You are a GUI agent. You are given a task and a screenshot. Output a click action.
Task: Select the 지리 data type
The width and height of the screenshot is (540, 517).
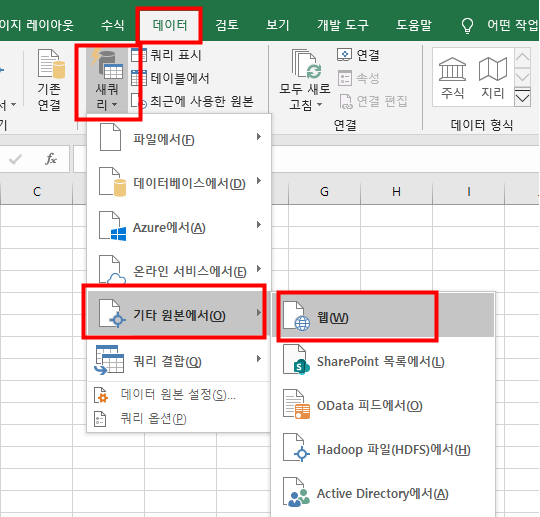tap(492, 78)
